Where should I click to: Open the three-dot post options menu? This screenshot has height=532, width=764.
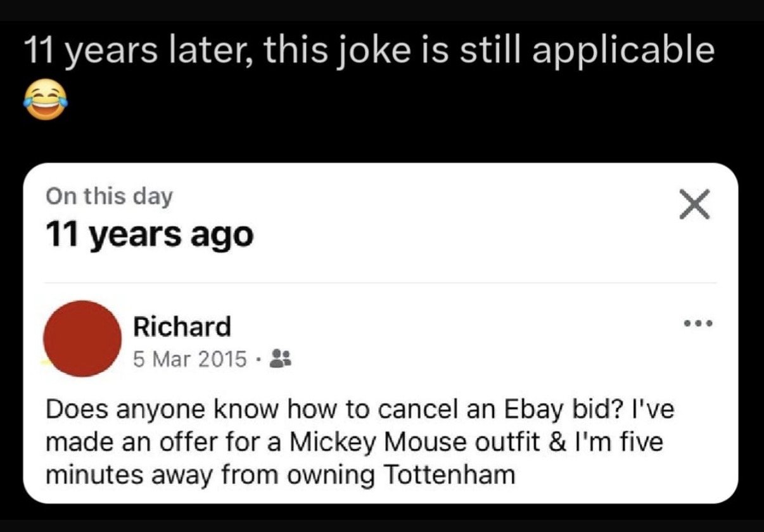click(x=699, y=324)
